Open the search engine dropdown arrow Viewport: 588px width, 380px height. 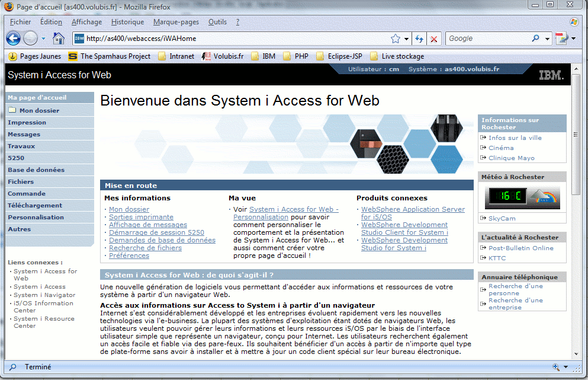pyautogui.click(x=548, y=39)
